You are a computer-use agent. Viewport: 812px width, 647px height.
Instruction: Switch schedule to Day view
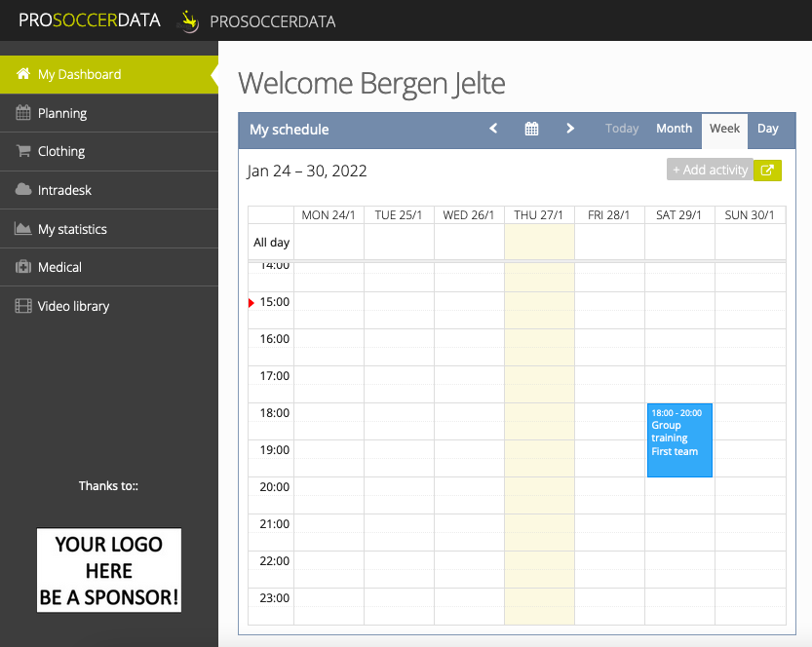(767, 129)
